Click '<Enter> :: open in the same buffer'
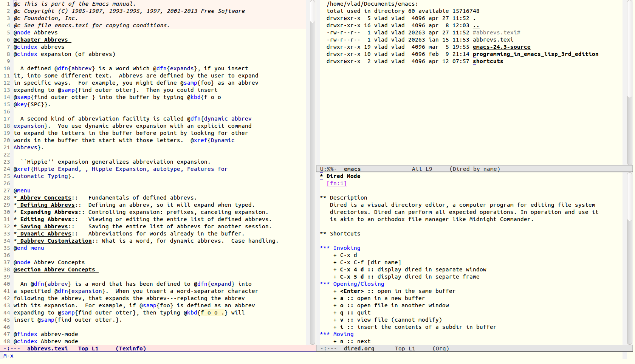This screenshot has height=364, width=635. pos(394,291)
